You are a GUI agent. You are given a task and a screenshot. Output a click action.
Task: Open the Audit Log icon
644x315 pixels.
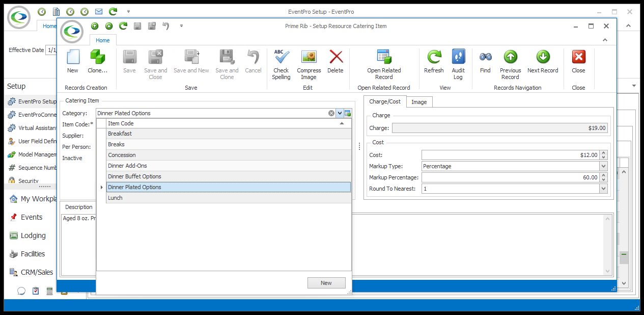(458, 57)
